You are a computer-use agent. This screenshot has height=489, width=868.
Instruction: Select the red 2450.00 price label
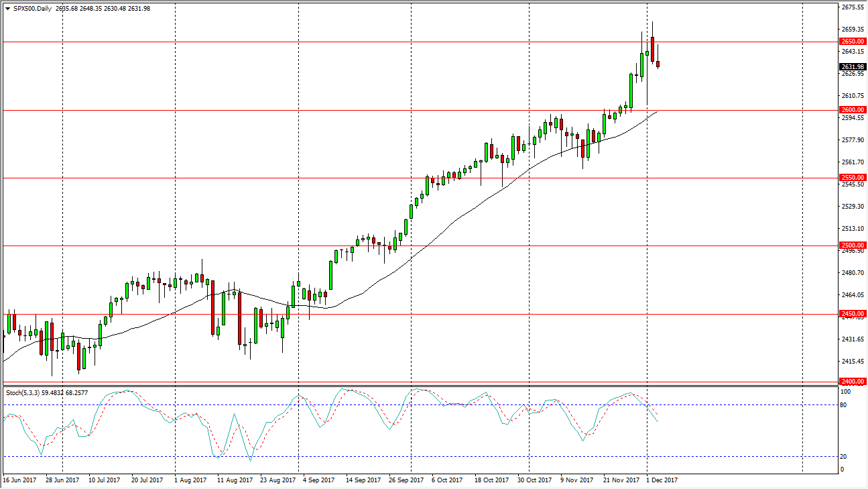852,314
